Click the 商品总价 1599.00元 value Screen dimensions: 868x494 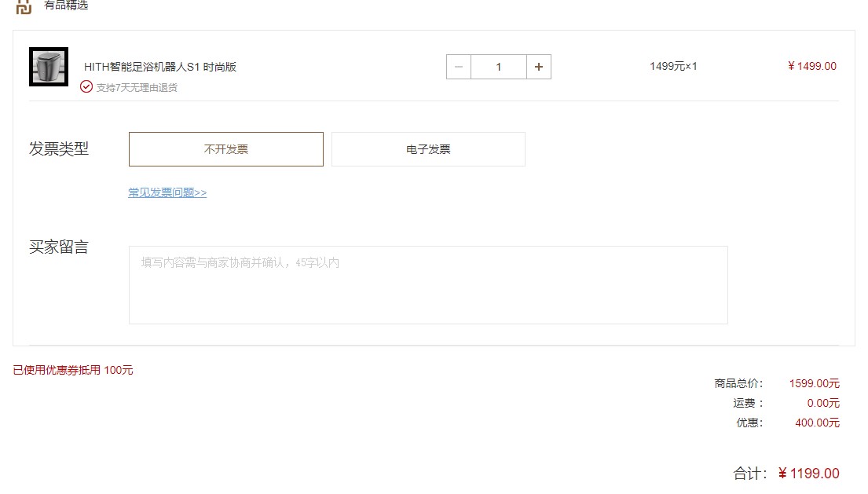815,383
